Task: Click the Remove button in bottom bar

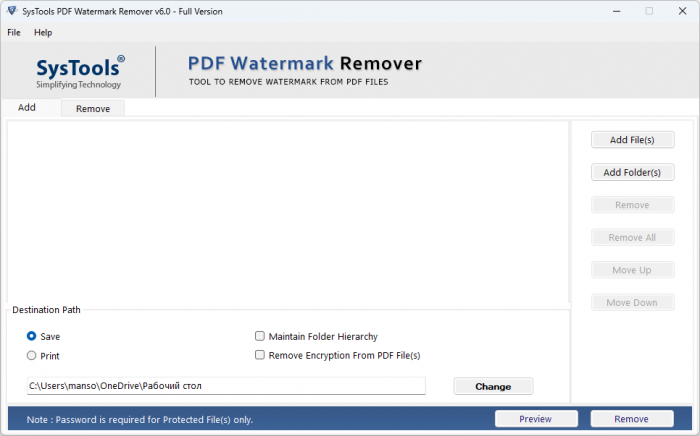Action: pos(632,419)
